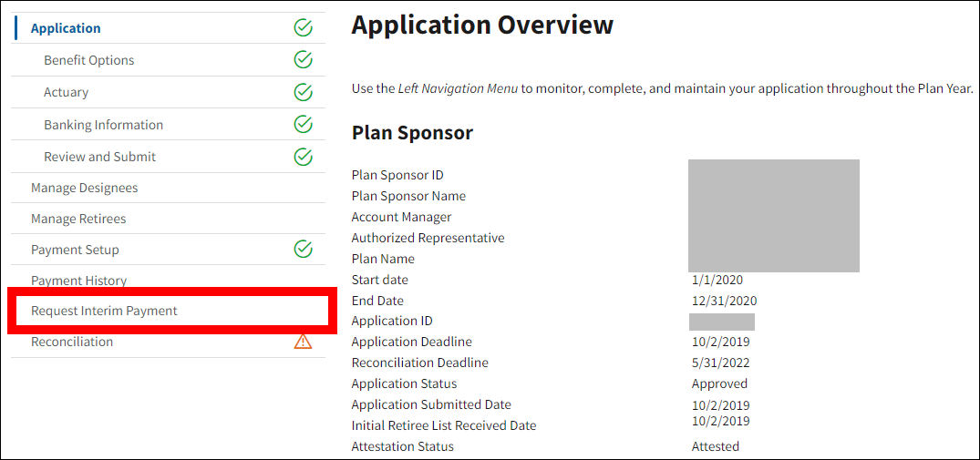The height and width of the screenshot is (460, 980).
Task: Open the Banking Information page
Action: coord(103,125)
